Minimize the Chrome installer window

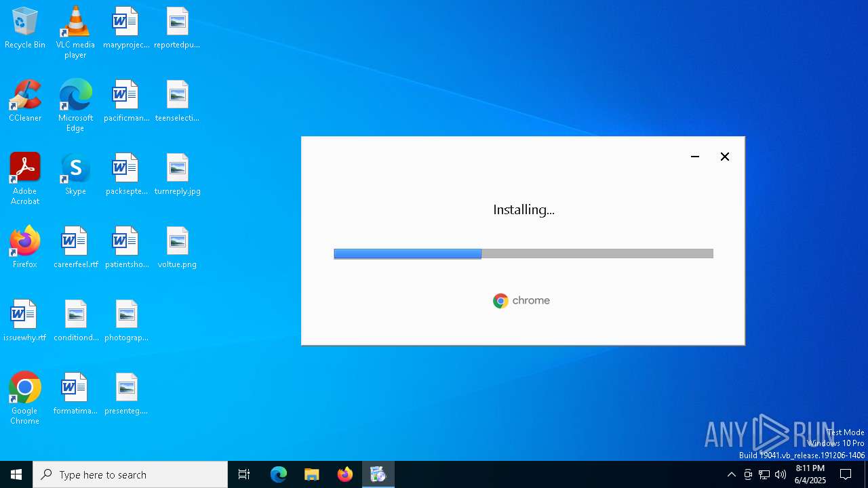pos(695,157)
